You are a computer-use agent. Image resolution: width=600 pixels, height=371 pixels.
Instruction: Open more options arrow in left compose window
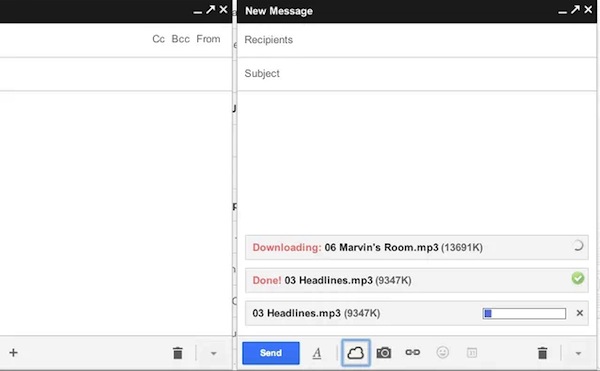pos(214,353)
